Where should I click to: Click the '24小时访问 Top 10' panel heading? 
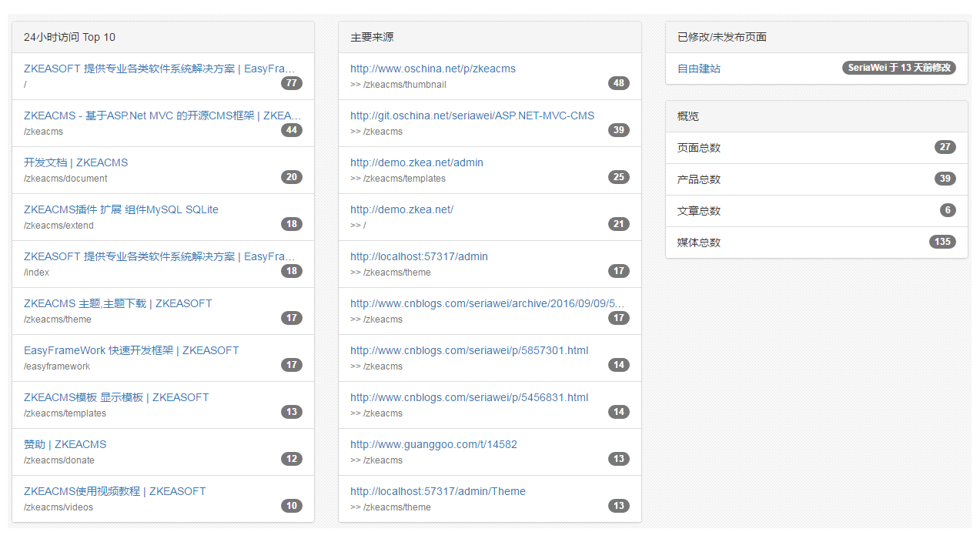tap(163, 37)
